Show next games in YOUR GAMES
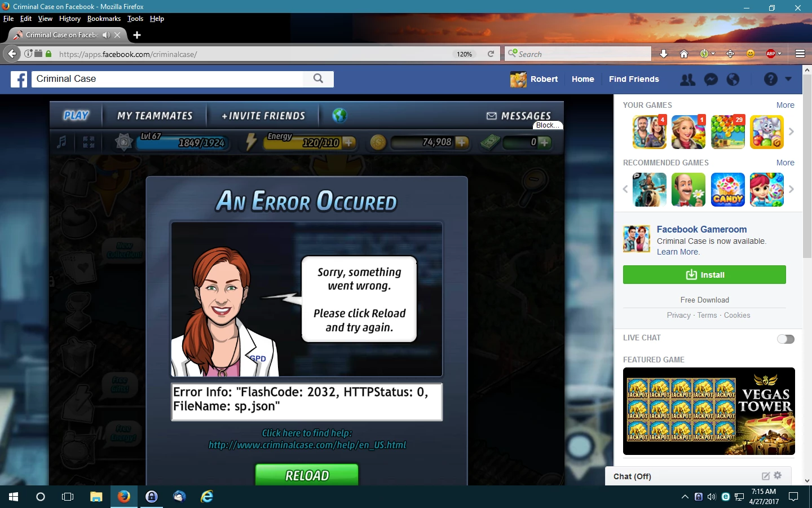Image resolution: width=812 pixels, height=508 pixels. coord(791,132)
